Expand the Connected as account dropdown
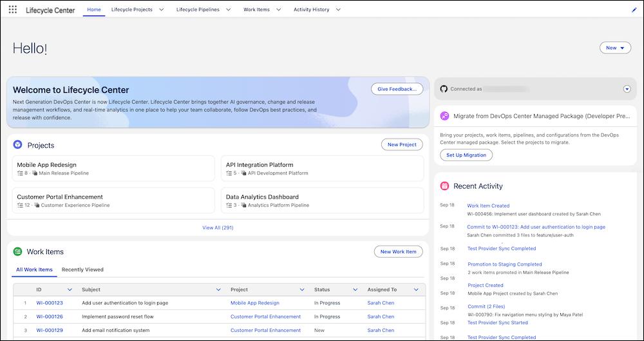This screenshot has height=341, width=644. [627, 89]
